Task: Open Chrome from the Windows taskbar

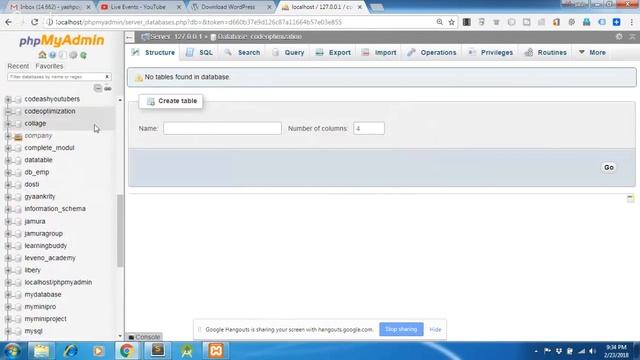Action: pyautogui.click(x=127, y=351)
